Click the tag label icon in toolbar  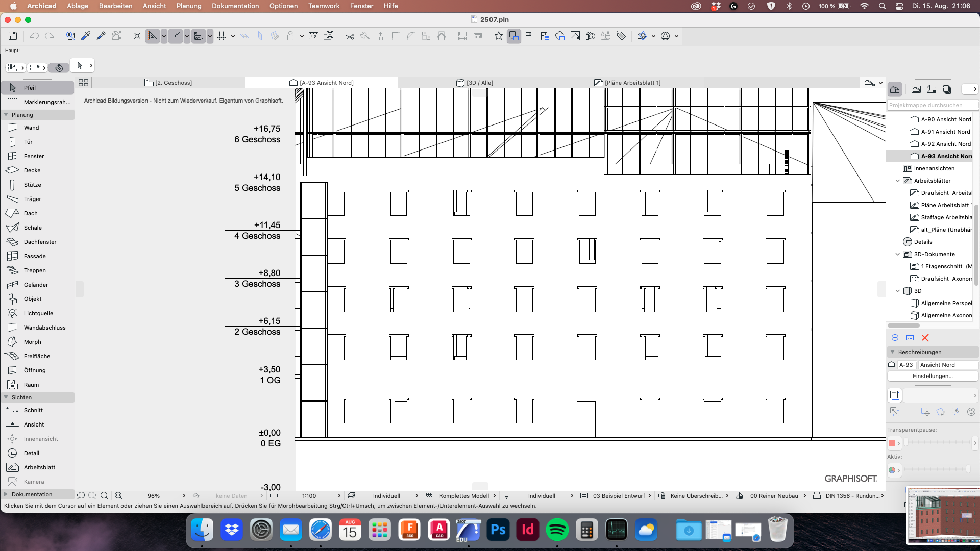[x=621, y=36]
